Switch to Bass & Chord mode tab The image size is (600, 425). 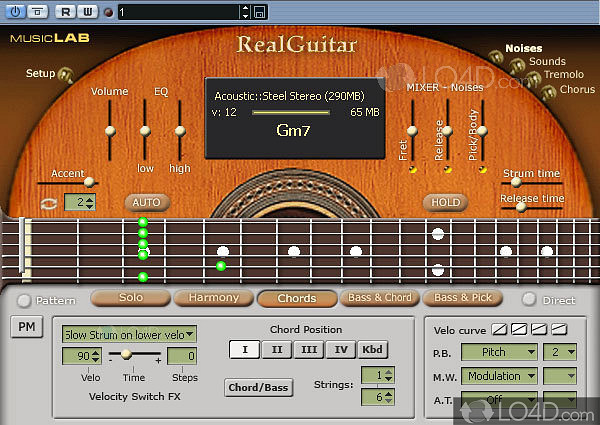pos(380,298)
